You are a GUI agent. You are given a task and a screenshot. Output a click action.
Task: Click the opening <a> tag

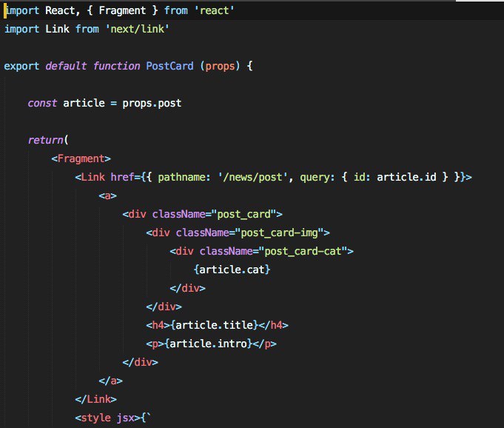[107, 195]
